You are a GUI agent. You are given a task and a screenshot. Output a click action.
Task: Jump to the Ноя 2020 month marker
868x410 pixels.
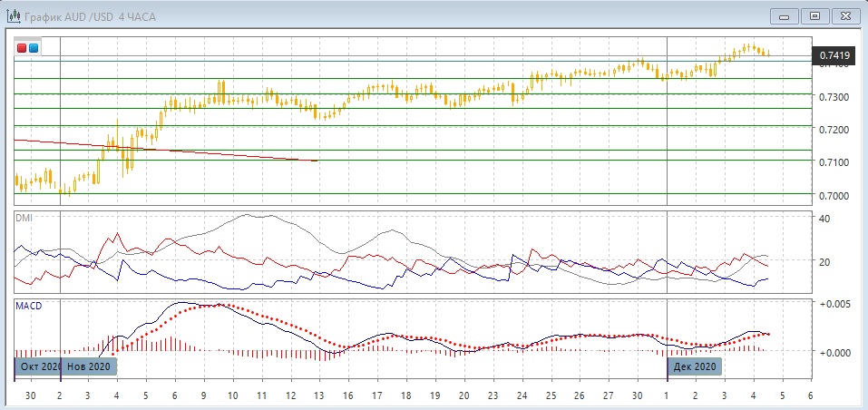click(89, 366)
